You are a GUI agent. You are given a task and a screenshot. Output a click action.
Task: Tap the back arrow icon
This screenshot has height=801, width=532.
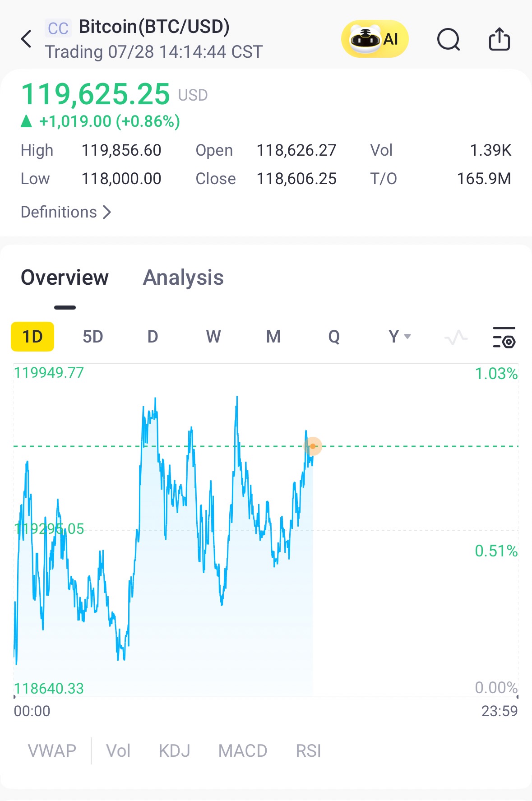tap(27, 39)
